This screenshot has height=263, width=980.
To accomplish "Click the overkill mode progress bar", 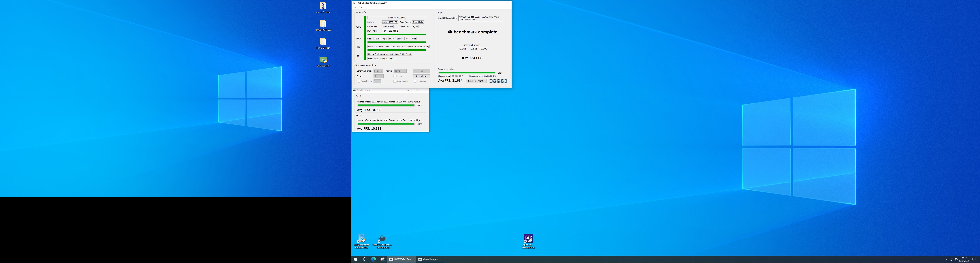I will point(467,73).
